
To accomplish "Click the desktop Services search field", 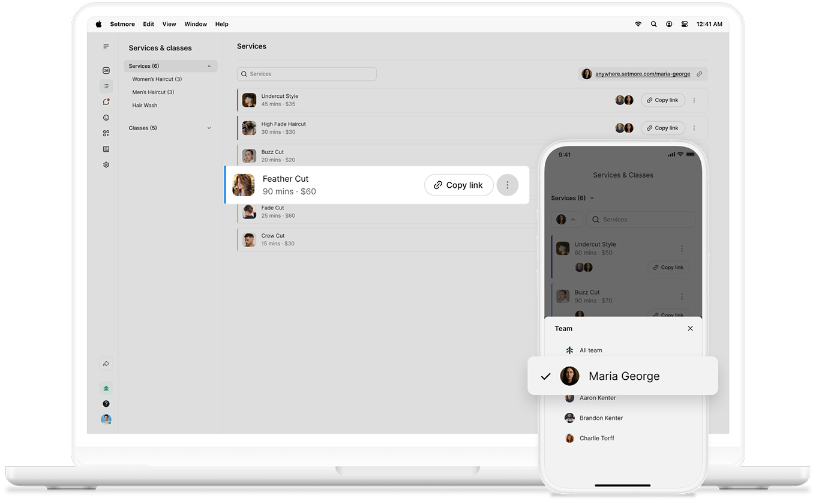I will click(x=307, y=74).
